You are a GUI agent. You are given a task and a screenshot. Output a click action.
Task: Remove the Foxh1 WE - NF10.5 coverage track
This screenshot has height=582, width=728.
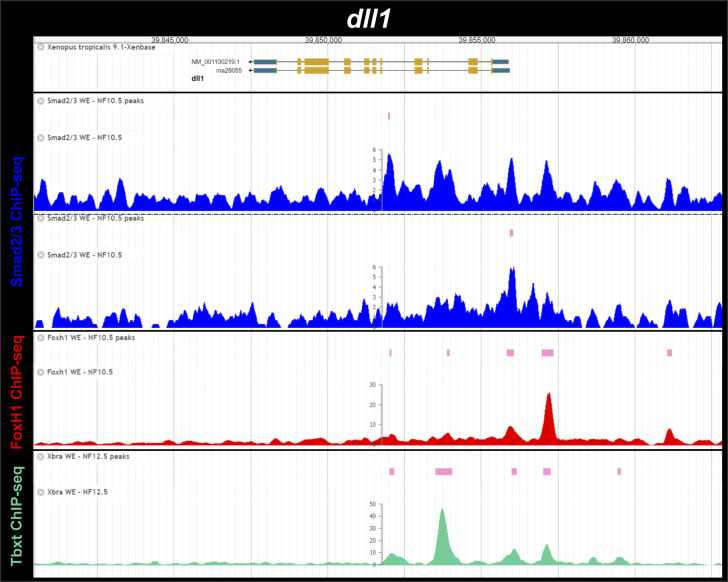coord(41,372)
